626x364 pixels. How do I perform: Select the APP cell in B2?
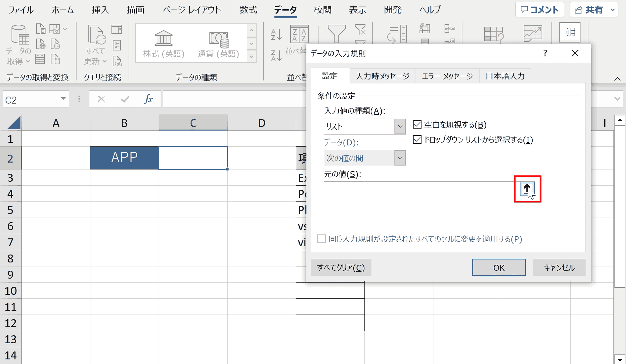pyautogui.click(x=124, y=158)
